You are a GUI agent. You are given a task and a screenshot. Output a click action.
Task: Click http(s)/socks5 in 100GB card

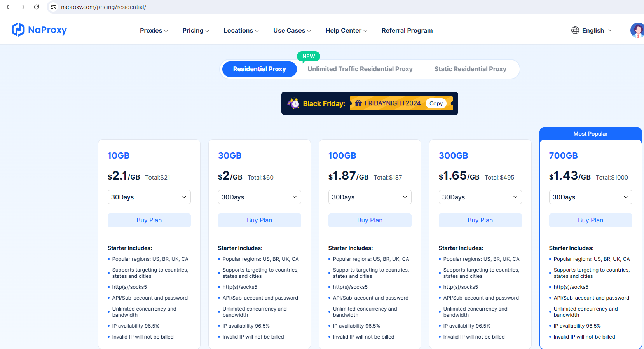(x=350, y=287)
